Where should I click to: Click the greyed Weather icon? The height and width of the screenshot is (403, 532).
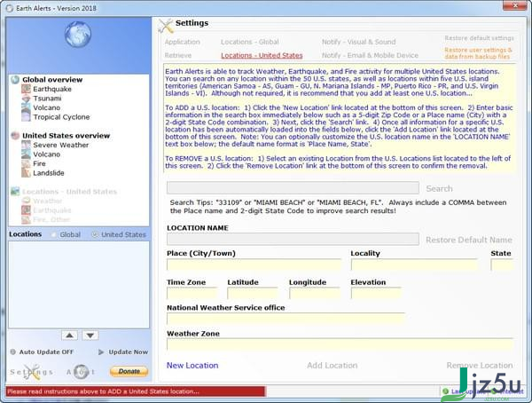(26, 201)
